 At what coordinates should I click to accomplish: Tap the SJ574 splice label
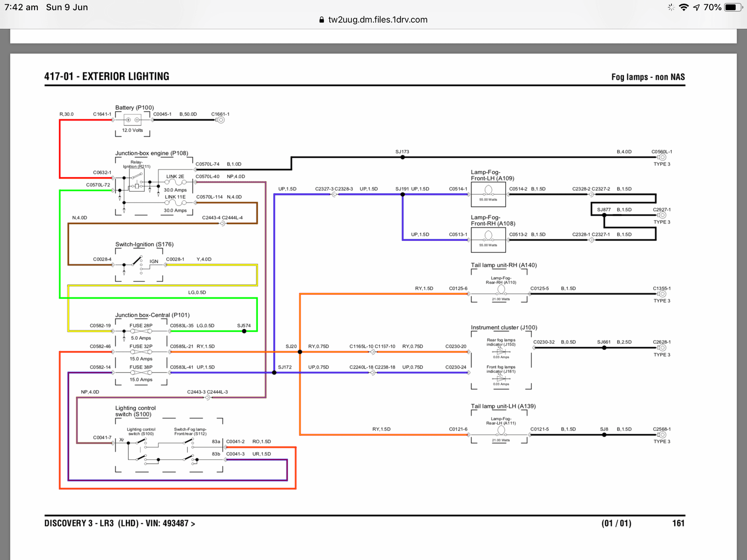[x=244, y=326]
